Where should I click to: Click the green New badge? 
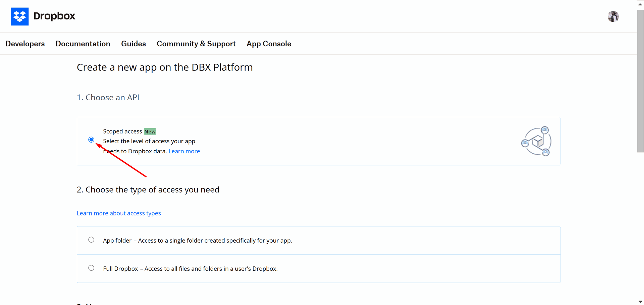pos(150,132)
